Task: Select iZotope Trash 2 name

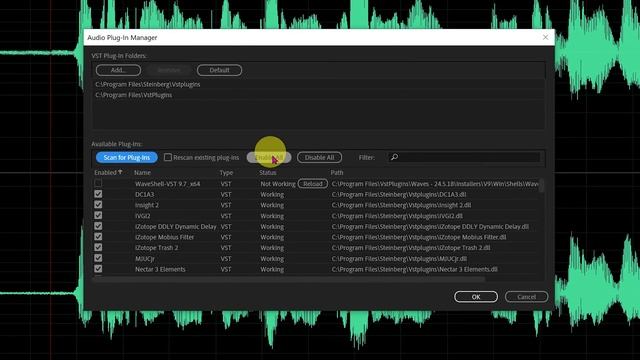Action: tap(156, 248)
